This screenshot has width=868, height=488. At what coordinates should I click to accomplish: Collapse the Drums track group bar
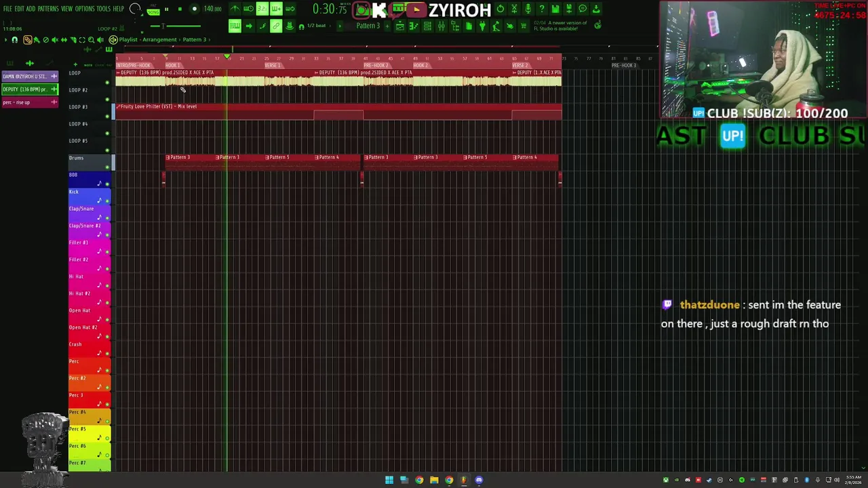point(113,162)
